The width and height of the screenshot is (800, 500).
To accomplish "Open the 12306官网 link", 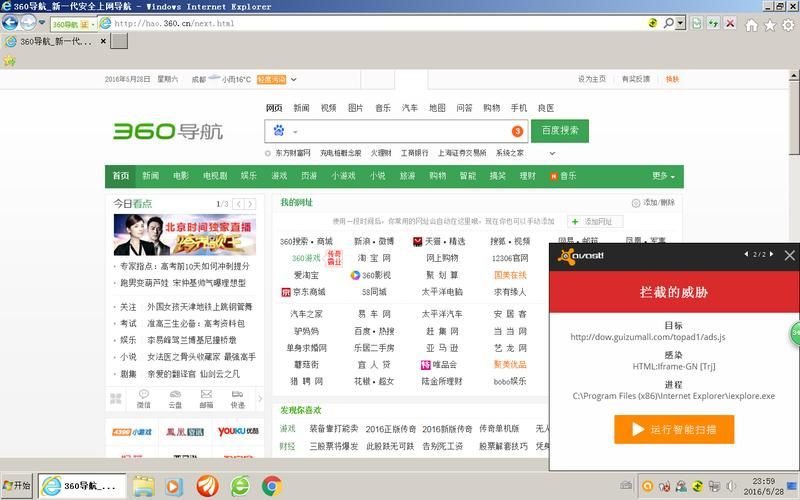I will click(x=510, y=258).
